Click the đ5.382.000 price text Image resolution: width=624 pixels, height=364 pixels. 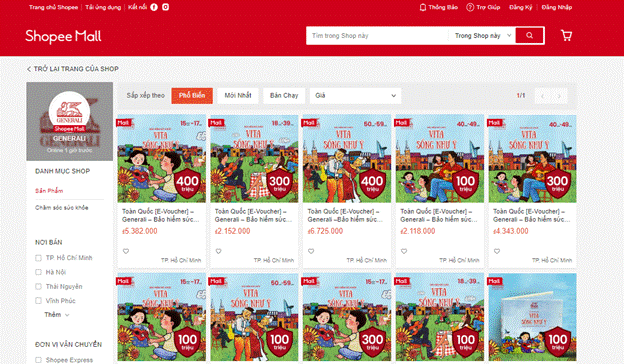tap(140, 231)
